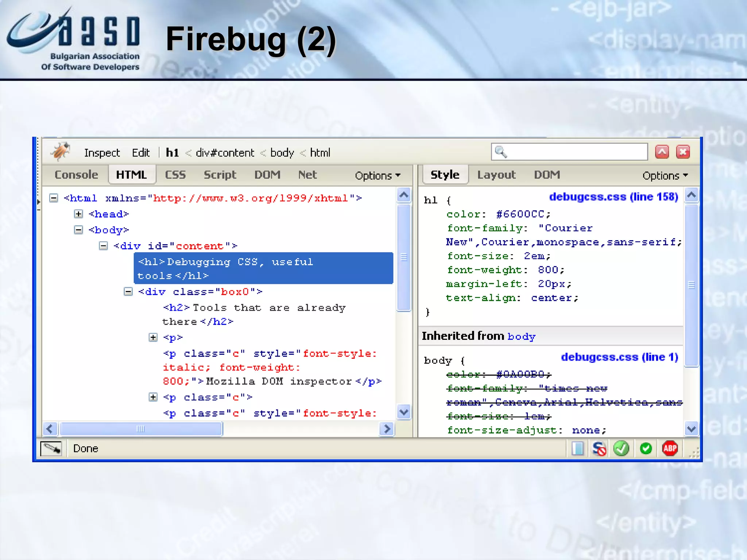Click HTML panel scroll left arrow
The height and width of the screenshot is (560, 747).
(x=50, y=429)
